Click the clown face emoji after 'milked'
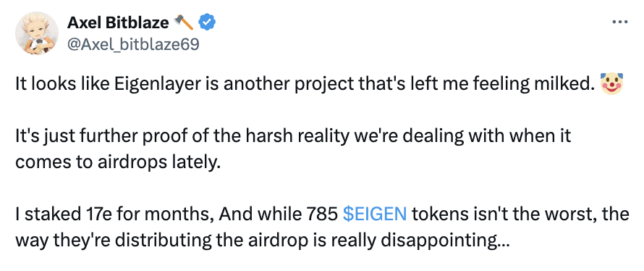Viewport: 644px width, 271px height. pos(611,84)
